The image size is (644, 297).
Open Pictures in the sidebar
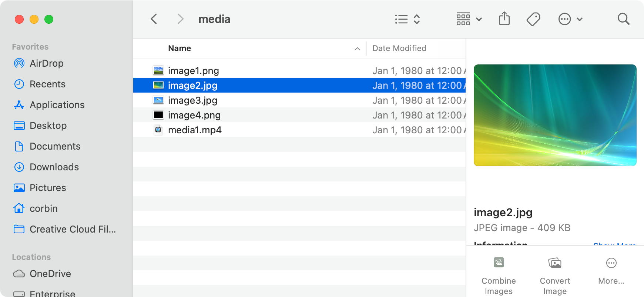[48, 188]
